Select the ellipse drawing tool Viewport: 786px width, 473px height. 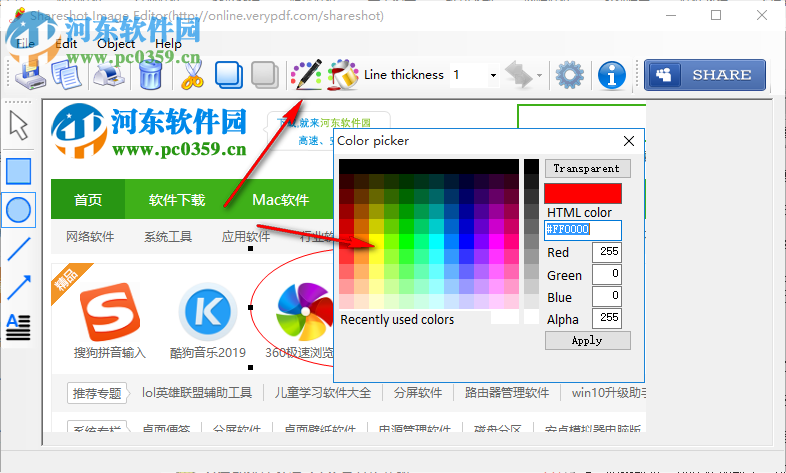[x=19, y=209]
